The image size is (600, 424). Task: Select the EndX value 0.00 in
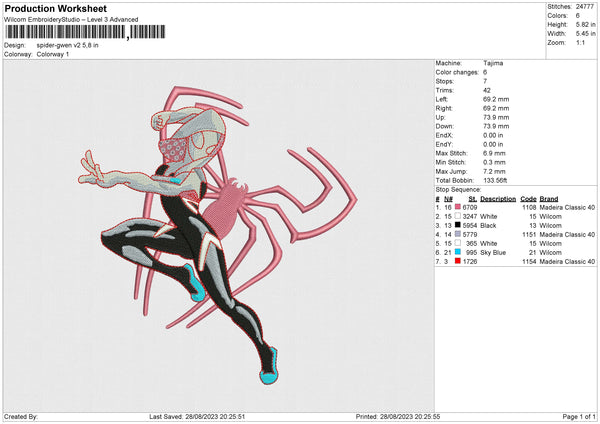click(493, 135)
